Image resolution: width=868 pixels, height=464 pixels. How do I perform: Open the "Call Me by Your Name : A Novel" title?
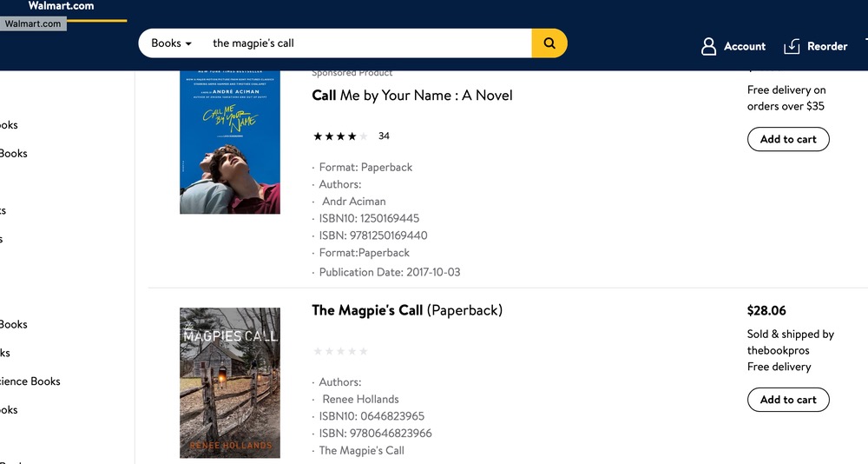[412, 96]
